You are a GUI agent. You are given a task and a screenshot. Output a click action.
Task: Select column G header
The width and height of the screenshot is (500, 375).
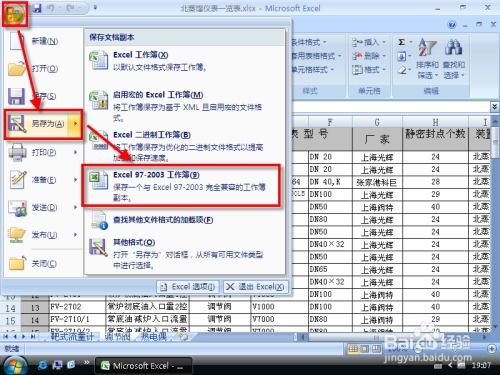coord(377,122)
